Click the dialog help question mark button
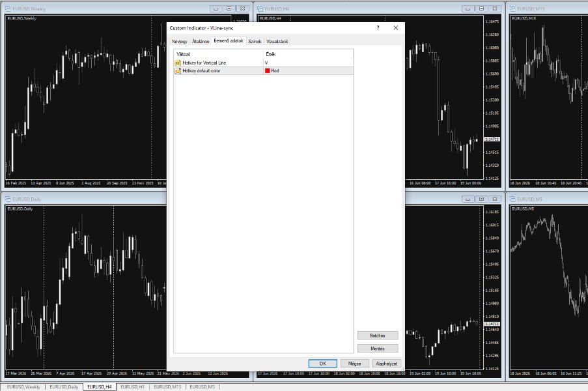This screenshot has height=391, width=588. click(378, 28)
